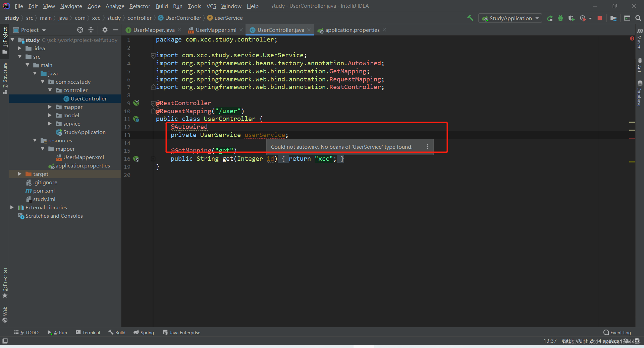Locate the open file with crosshair icon
This screenshot has height=348, width=644.
(80, 30)
